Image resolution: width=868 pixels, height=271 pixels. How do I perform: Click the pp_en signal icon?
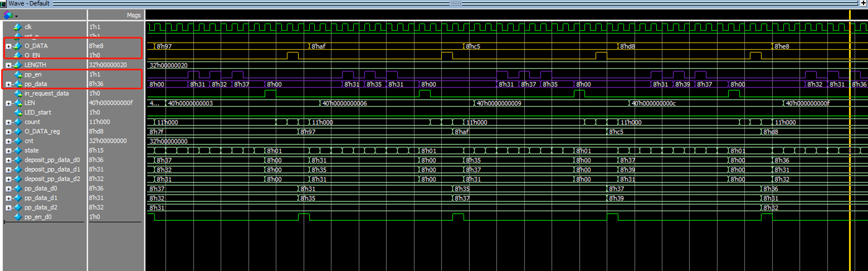pos(18,74)
